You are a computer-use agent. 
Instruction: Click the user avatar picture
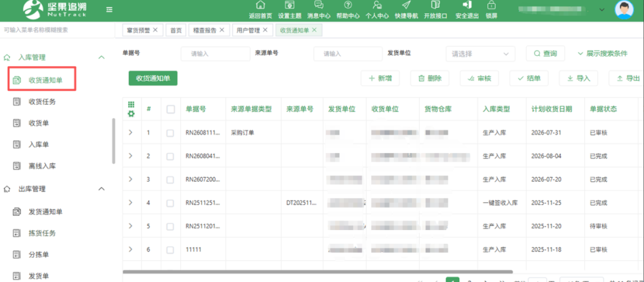click(x=624, y=10)
